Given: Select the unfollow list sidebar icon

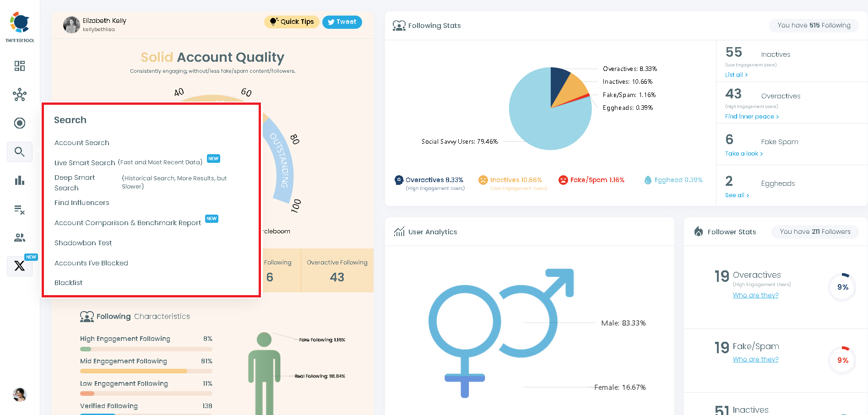Looking at the screenshot, I should tap(19, 209).
